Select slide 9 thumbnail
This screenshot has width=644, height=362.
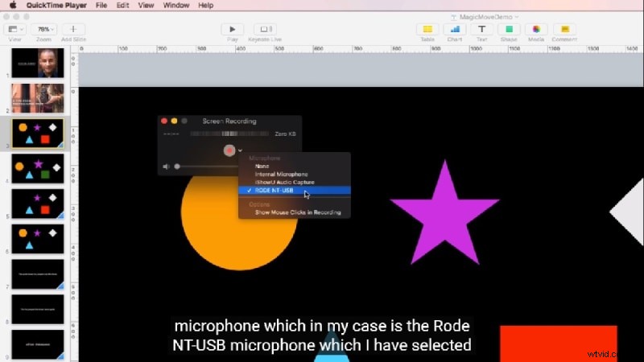(38, 345)
